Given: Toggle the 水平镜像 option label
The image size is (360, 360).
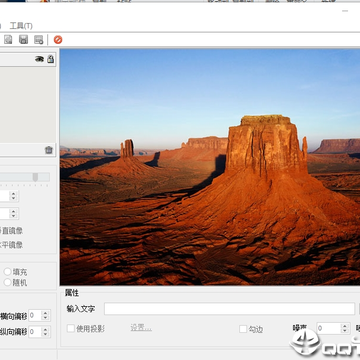Looking at the screenshot, I should click(11, 245).
